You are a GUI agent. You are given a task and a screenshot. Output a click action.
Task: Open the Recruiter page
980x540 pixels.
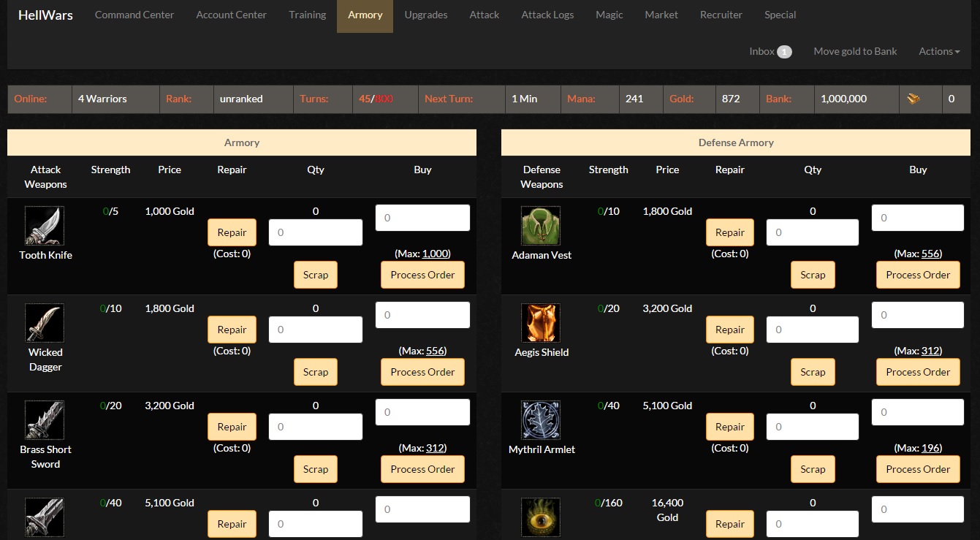[x=721, y=15]
